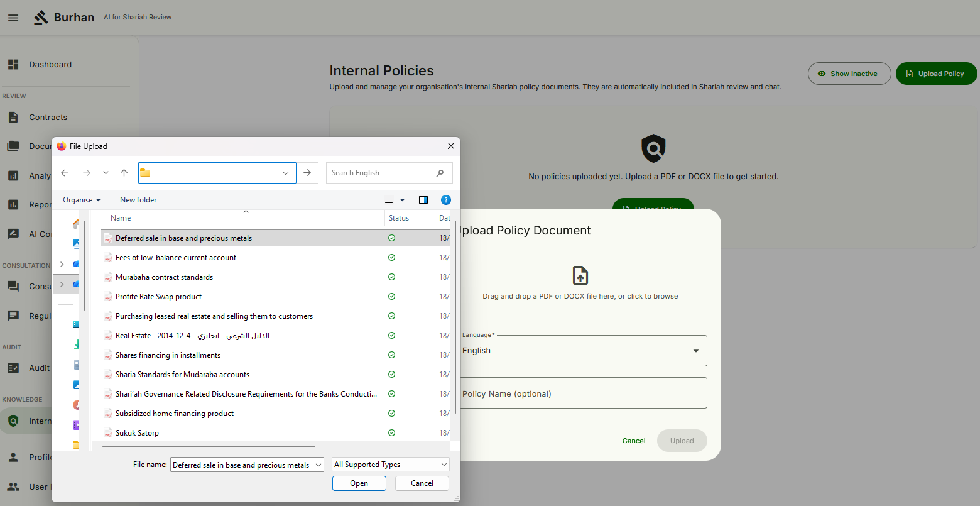Click the Internal Policies shield icon in sidebar
Screen dimensions: 980x506
pyautogui.click(x=13, y=421)
